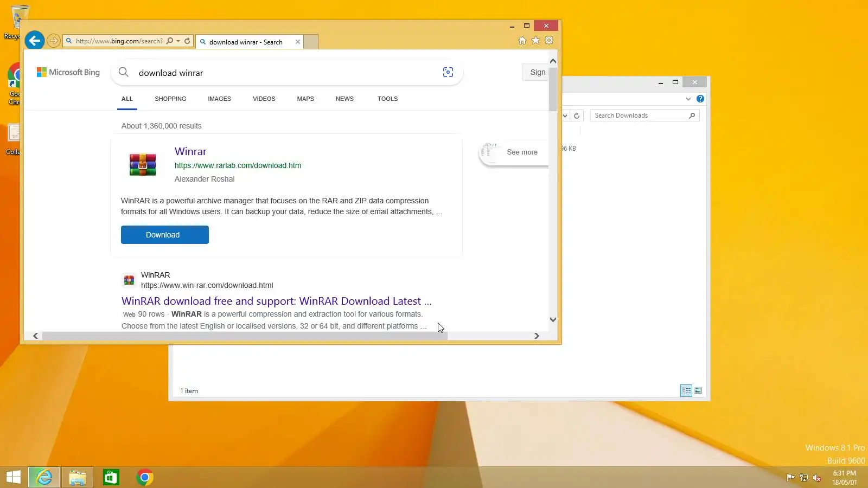Click the 'About 1,360,000 results' text
868x488 pixels.
click(x=162, y=126)
